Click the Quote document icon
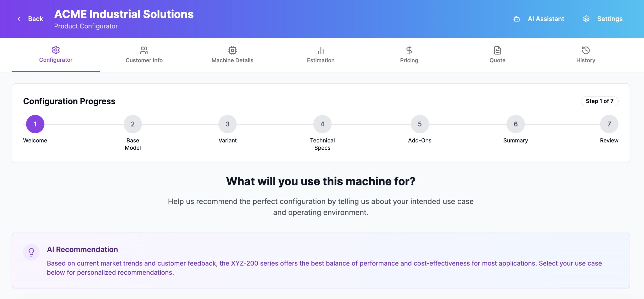 pyautogui.click(x=497, y=50)
